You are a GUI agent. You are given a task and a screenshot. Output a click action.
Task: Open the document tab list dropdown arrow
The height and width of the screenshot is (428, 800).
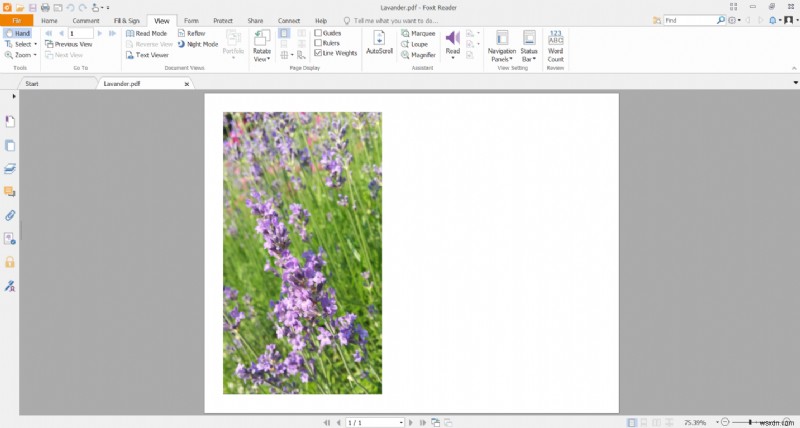(x=795, y=83)
